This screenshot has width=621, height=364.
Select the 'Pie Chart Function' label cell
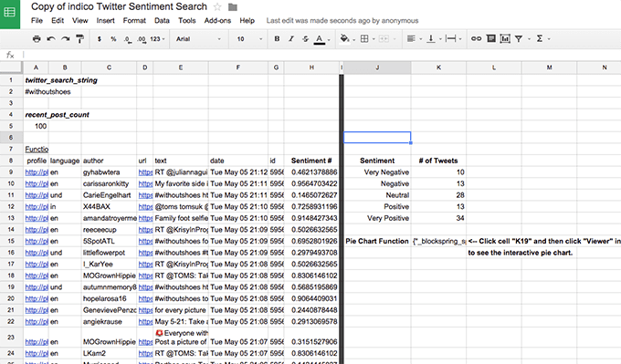(377, 241)
